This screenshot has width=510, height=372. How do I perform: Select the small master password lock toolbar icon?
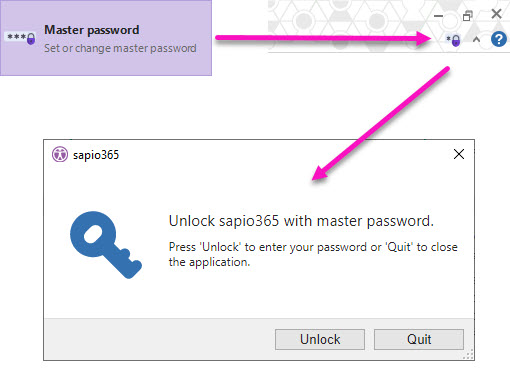[x=453, y=40]
